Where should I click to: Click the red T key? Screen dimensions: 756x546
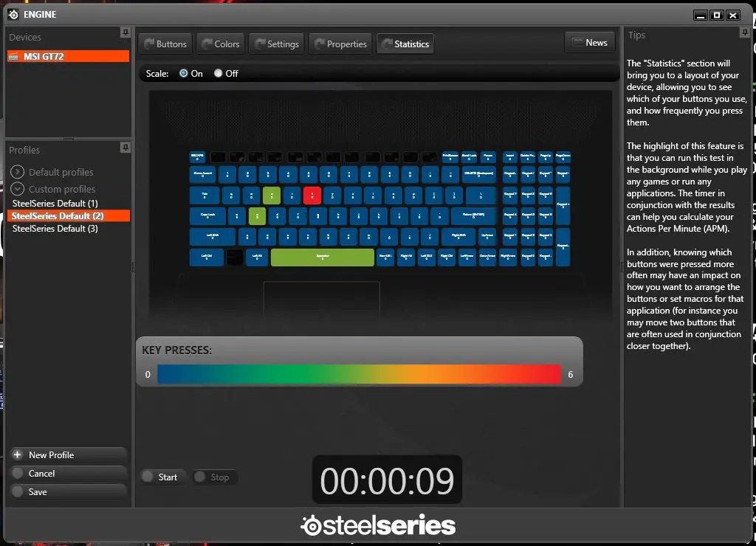(x=312, y=196)
